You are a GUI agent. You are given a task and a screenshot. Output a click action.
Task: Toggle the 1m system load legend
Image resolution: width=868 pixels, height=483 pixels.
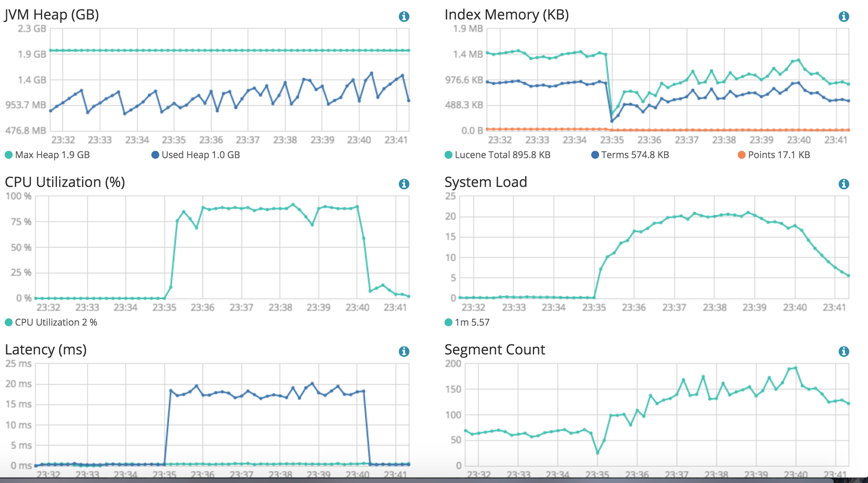tap(472, 323)
